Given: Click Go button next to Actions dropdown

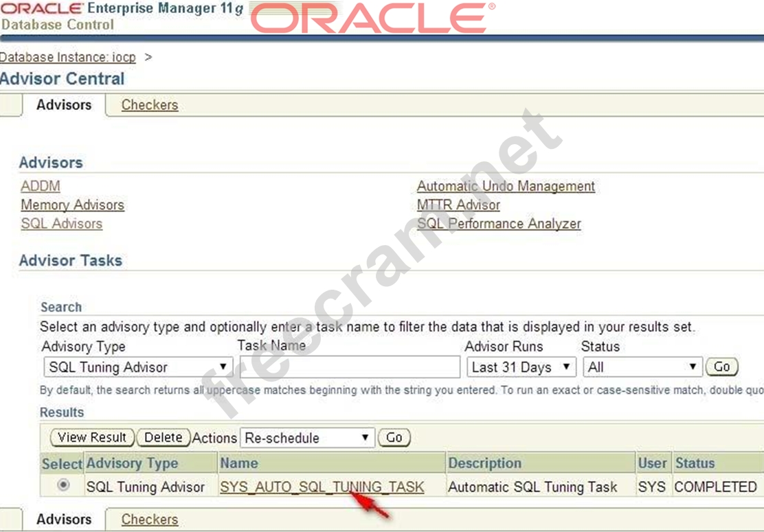Looking at the screenshot, I should (x=394, y=437).
